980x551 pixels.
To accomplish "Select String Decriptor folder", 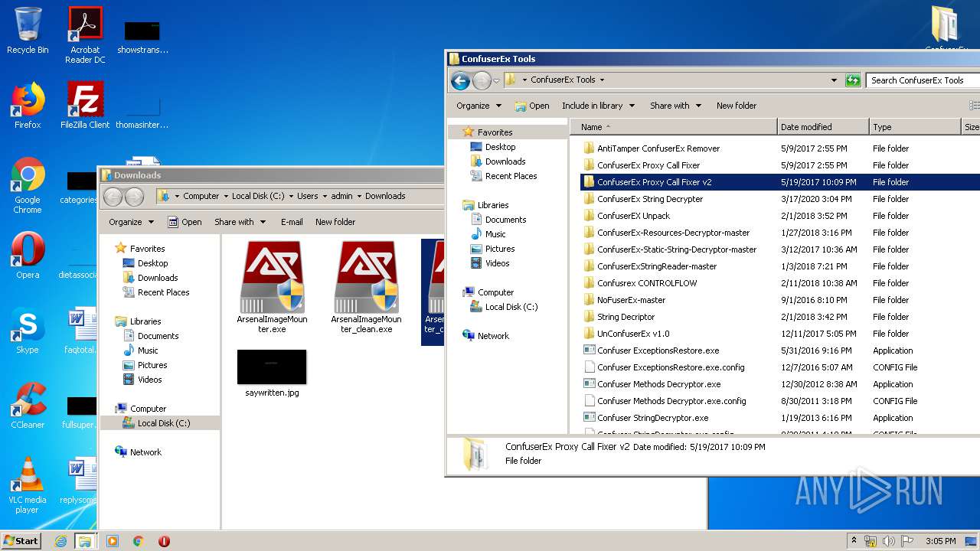I will coord(626,317).
